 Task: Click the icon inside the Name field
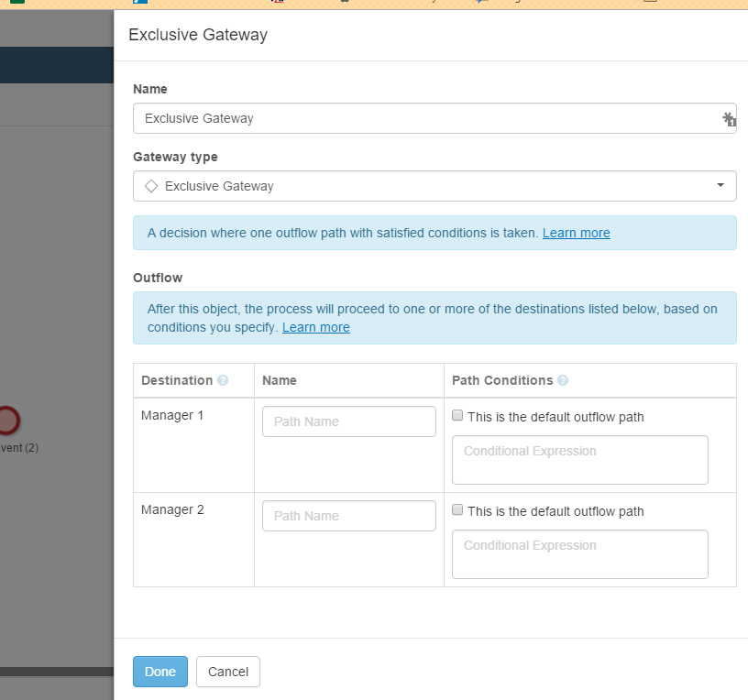coord(729,119)
